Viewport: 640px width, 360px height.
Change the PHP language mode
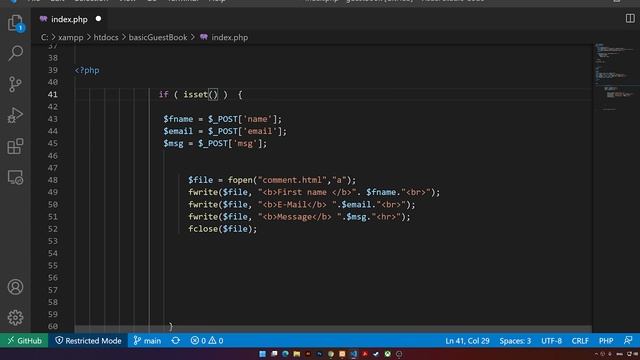pyautogui.click(x=606, y=341)
